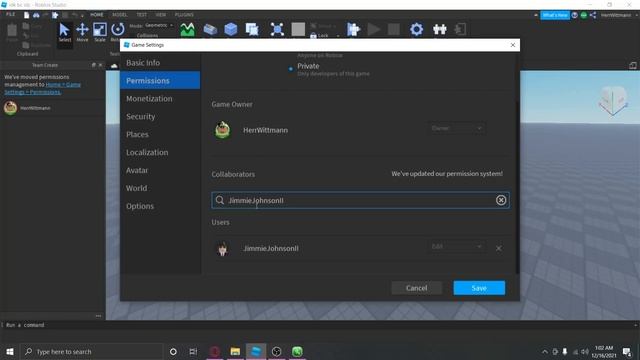Clear the collaborator search with the circled X
Screen dimensions: 640x360
tap(501, 200)
